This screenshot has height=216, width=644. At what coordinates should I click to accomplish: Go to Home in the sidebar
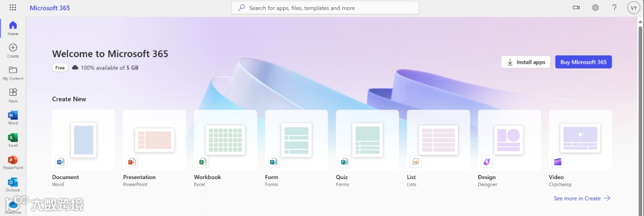13,28
